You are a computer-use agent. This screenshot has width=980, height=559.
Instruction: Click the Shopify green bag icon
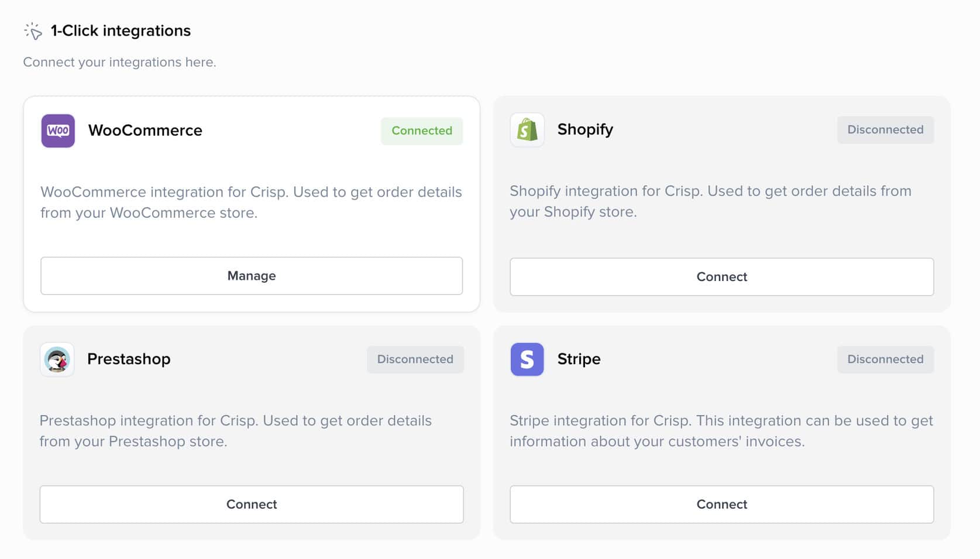[527, 129]
